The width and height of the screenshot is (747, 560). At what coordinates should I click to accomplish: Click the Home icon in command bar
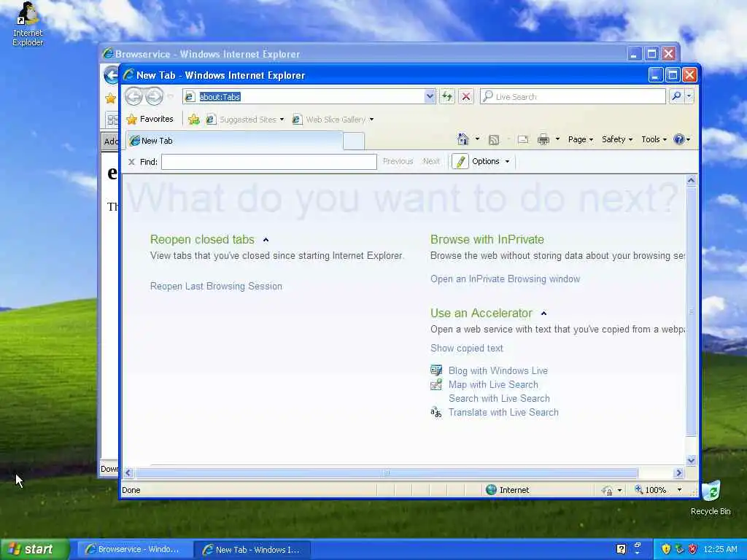pos(463,139)
